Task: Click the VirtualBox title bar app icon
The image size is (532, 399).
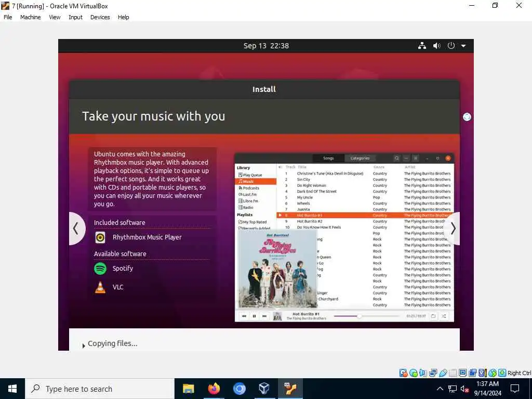Action: coord(5,6)
